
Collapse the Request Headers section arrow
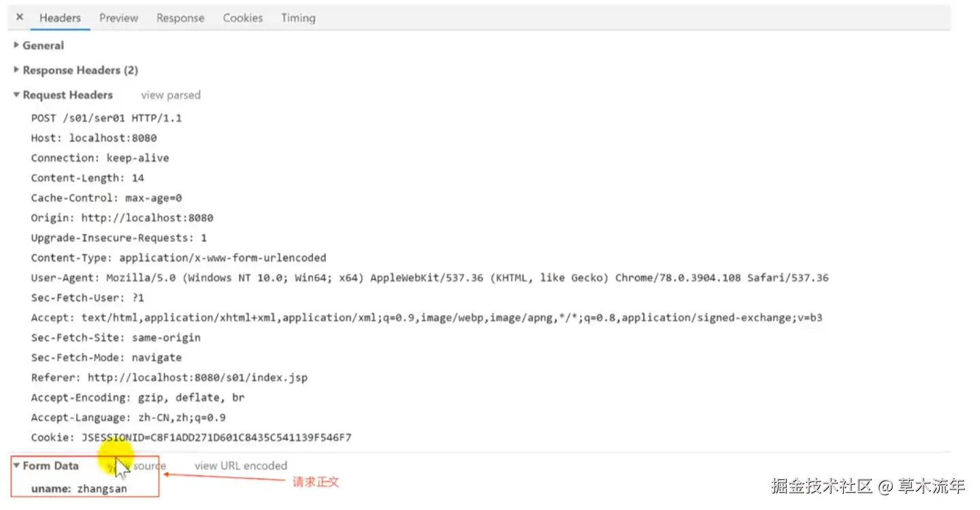pyautogui.click(x=16, y=95)
